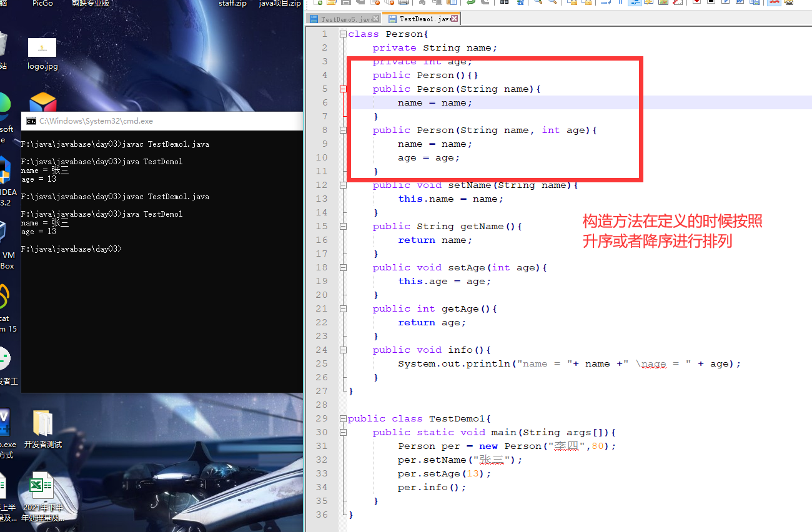
Task: Fold the getAge method block
Action: tap(343, 308)
